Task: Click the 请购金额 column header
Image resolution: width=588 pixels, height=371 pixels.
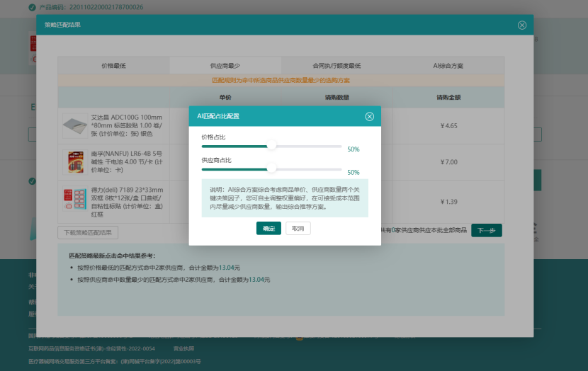Action: (x=448, y=97)
